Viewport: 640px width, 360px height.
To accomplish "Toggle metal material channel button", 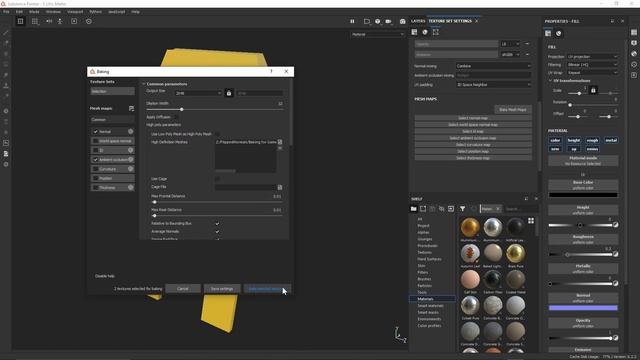I will click(611, 140).
